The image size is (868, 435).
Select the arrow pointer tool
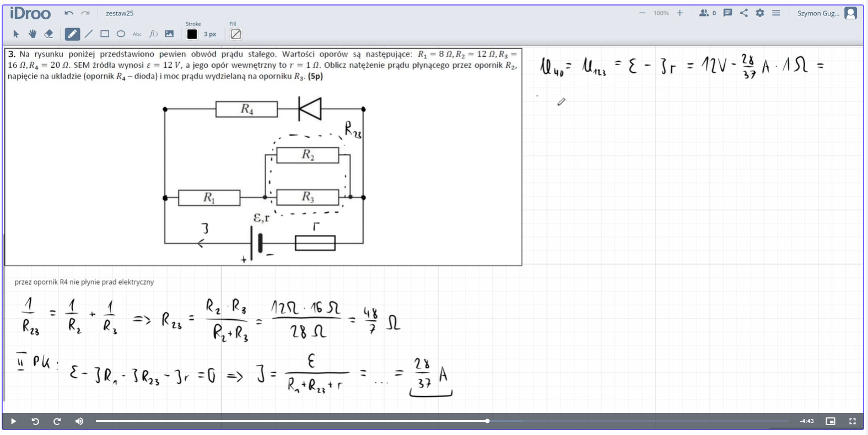point(16,34)
